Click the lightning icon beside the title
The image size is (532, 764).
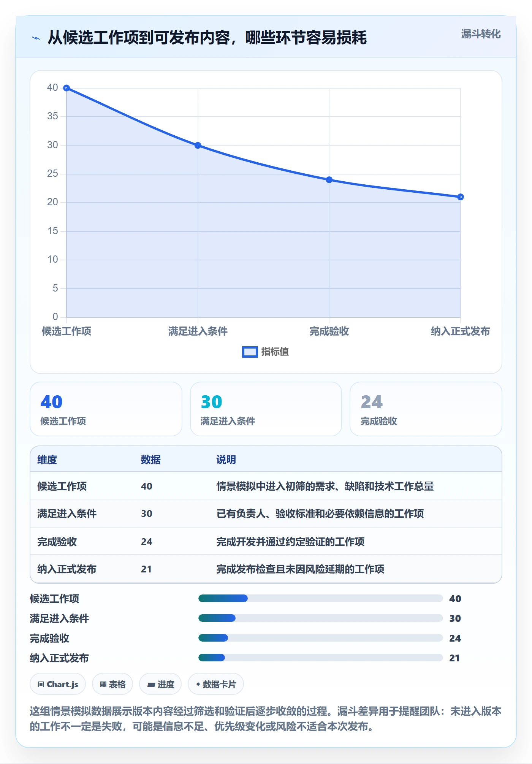point(36,38)
